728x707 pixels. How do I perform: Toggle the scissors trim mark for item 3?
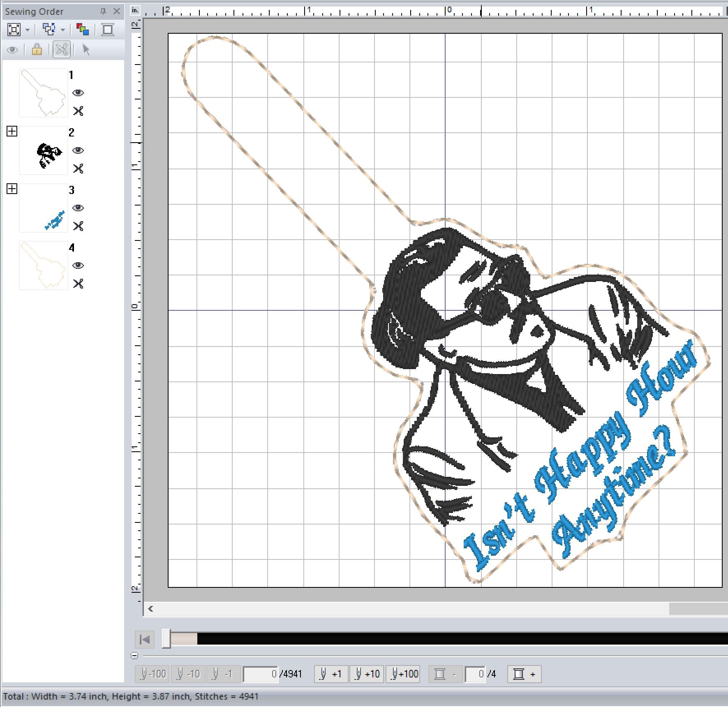pos(78,226)
